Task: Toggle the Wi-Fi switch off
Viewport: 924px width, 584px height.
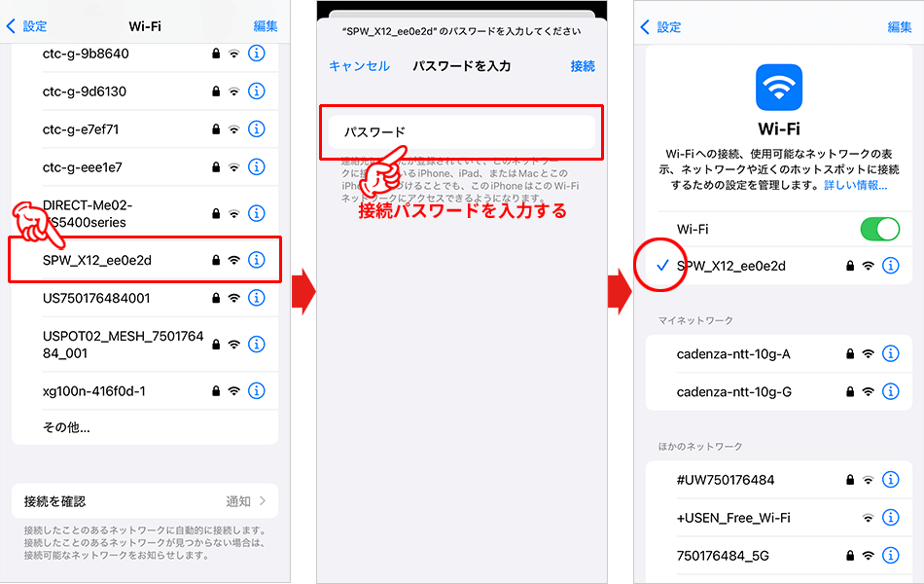Action: pos(879,229)
